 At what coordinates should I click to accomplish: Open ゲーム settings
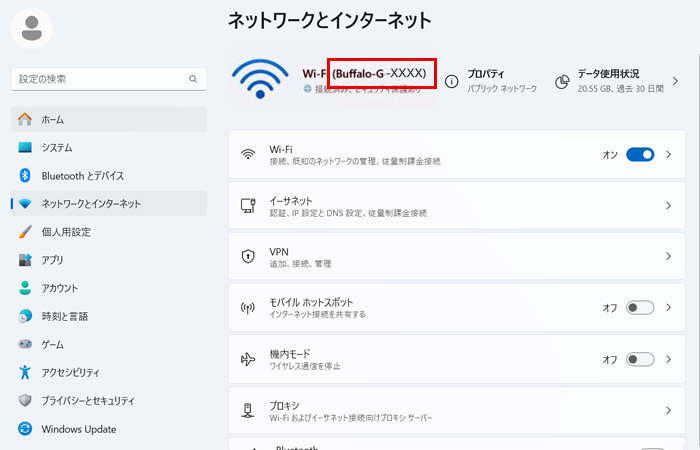[x=108, y=344]
